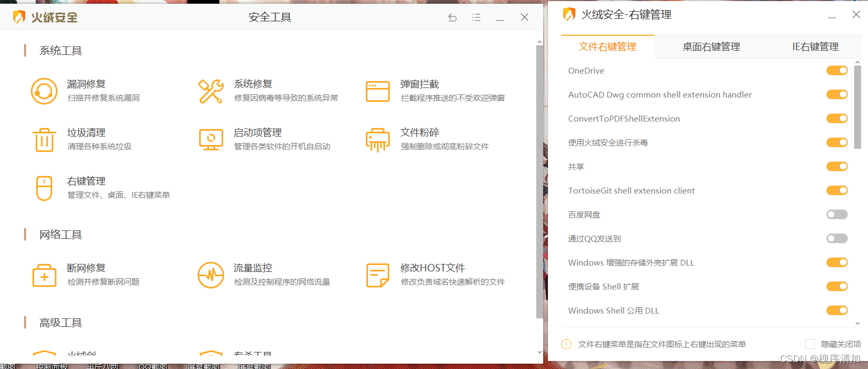Click the 通过QQ发送到 list entry text
This screenshot has height=369, width=868.
point(594,238)
